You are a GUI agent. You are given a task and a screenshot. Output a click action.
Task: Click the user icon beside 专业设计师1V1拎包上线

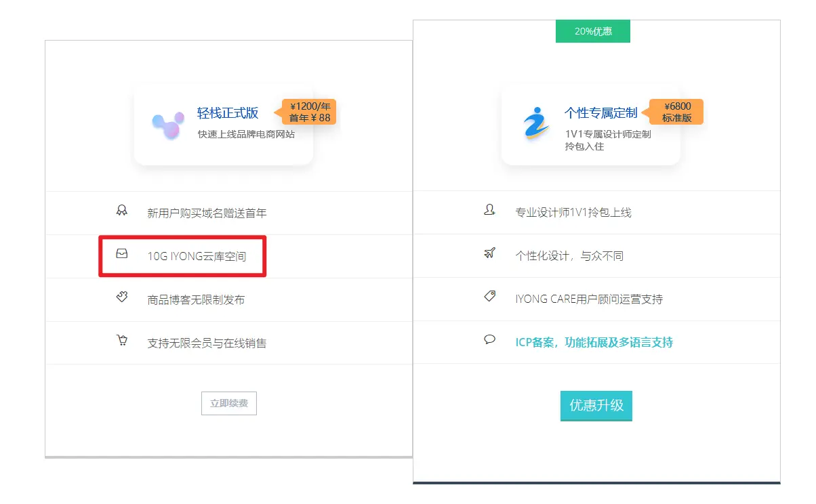click(x=489, y=211)
